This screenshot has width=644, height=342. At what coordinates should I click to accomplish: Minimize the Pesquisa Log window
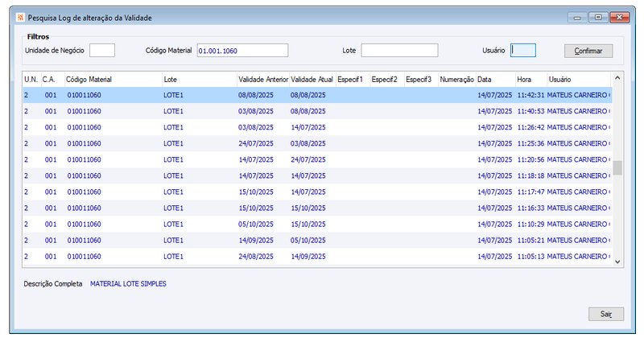tap(577, 17)
